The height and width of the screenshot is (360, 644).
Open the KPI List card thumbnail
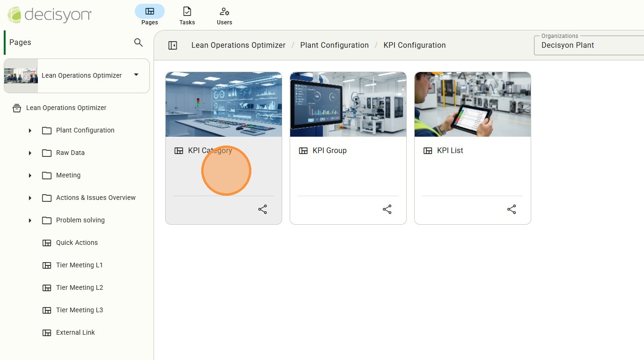click(x=473, y=104)
